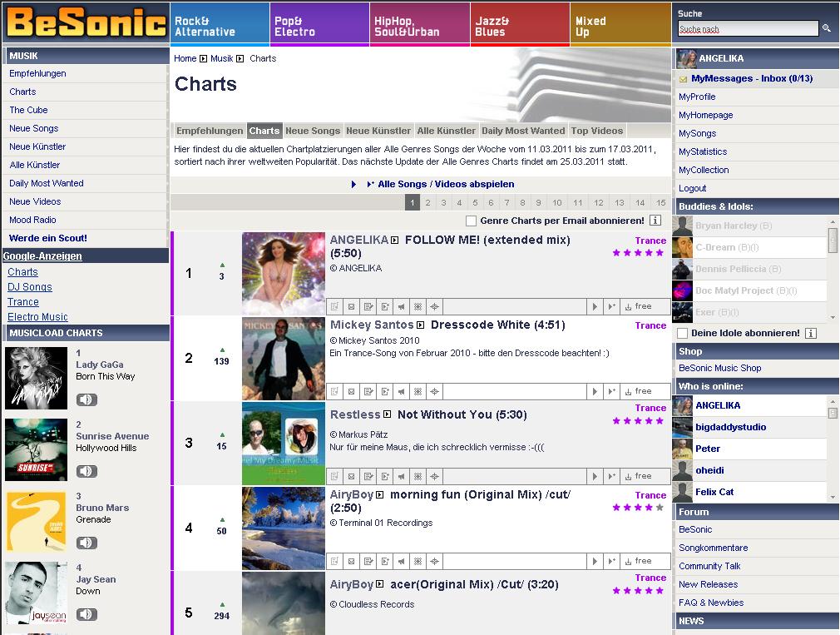
Task: Click play-plus queue icon in FOLLOW ME! row
Action: pos(611,306)
